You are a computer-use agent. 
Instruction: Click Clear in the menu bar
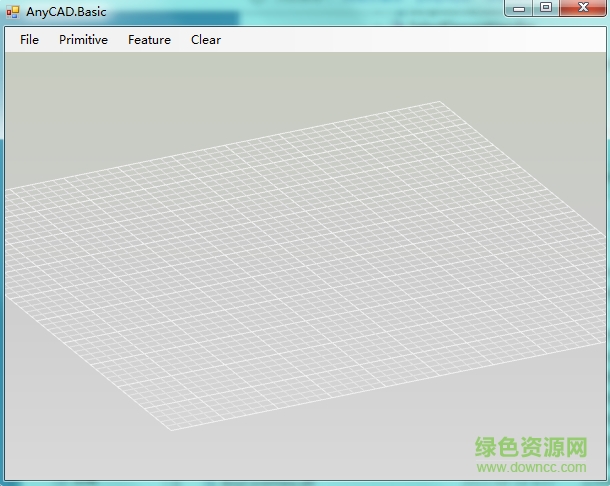tap(206, 40)
